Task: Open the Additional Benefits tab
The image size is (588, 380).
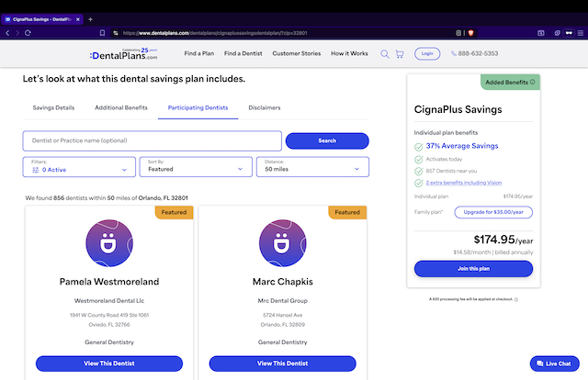Action: click(121, 108)
